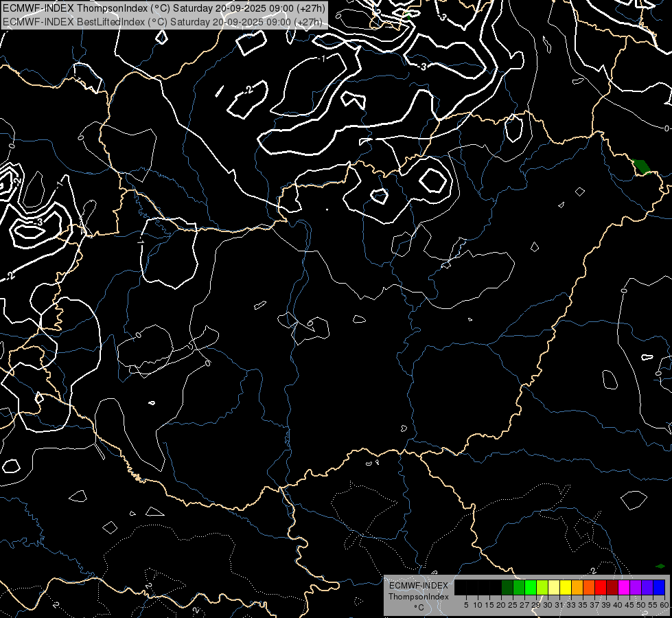Choose the blue 55-60 legend swatch

click(659, 587)
